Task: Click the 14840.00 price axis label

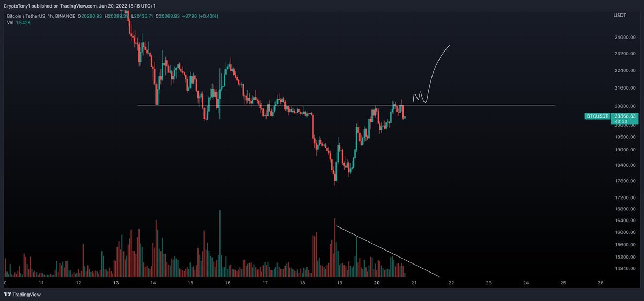Action: 626,268
